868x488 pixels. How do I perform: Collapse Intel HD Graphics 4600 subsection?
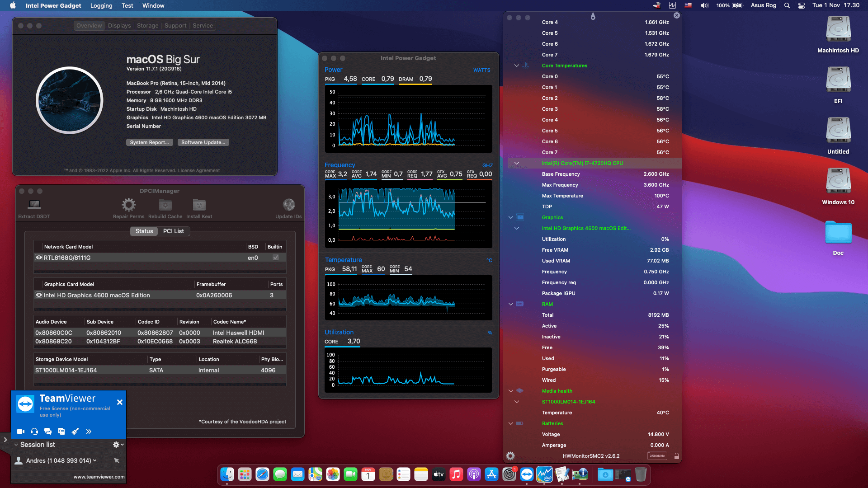(517, 228)
